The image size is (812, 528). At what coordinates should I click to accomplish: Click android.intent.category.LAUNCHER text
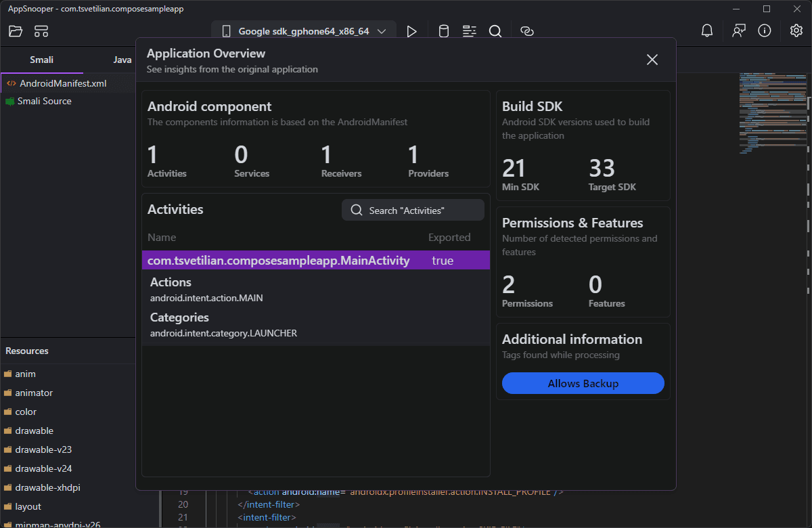tap(223, 333)
